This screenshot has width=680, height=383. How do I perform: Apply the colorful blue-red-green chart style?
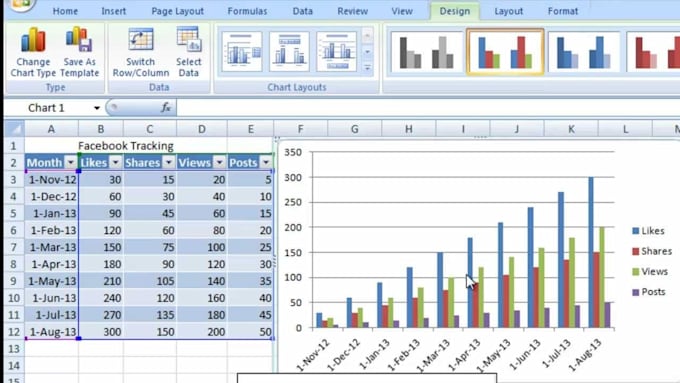pos(505,52)
